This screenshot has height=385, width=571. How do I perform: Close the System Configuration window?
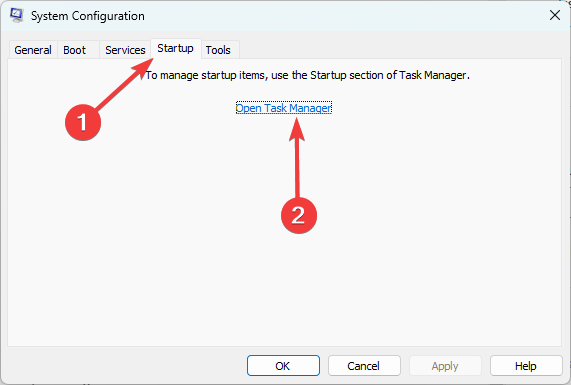(555, 15)
